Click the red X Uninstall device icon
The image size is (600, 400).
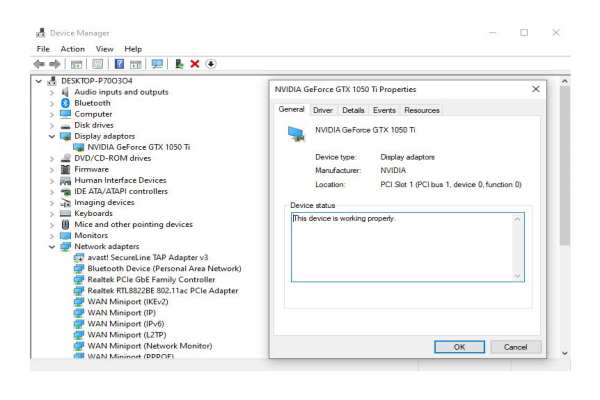pos(195,64)
